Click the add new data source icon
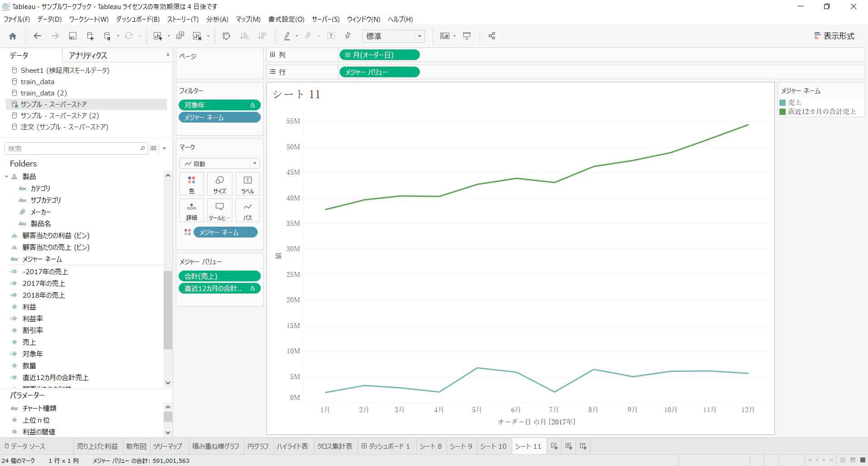Image resolution: width=868 pixels, height=466 pixels. point(90,36)
